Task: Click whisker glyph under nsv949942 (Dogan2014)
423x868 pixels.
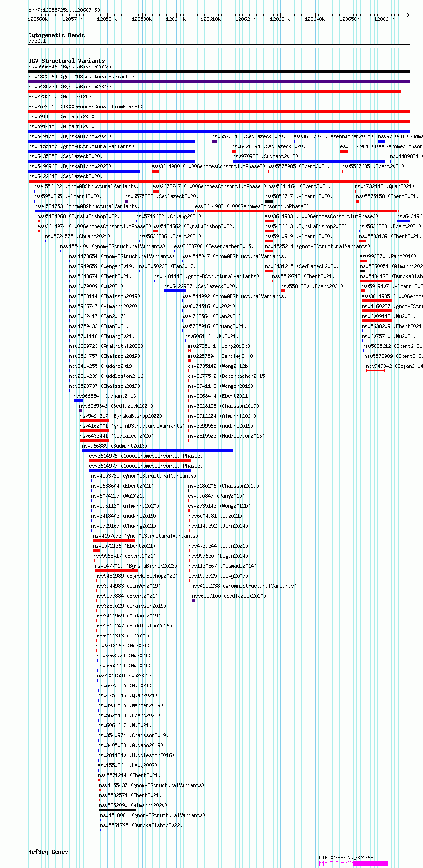Action: 375,371
